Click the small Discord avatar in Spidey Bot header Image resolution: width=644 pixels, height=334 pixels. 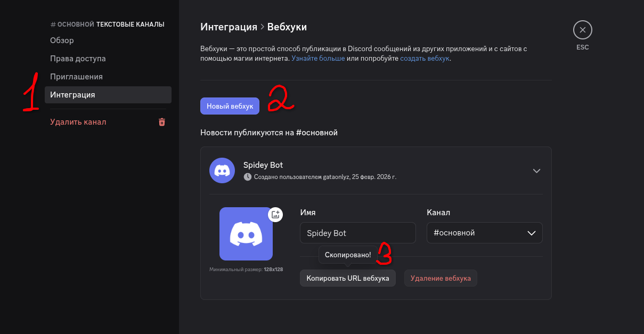coord(222,170)
